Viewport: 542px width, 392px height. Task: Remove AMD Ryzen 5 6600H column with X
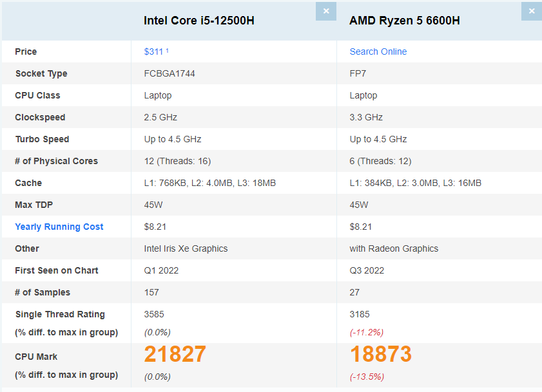(x=532, y=11)
